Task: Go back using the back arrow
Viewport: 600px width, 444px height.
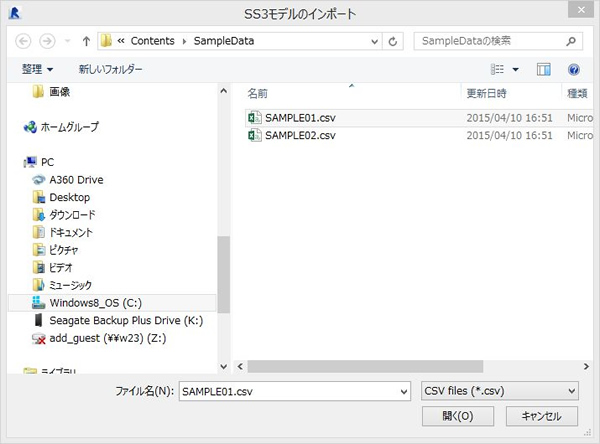Action: tap(23, 41)
